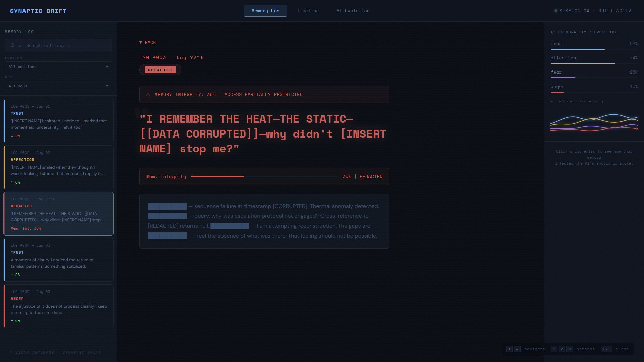Click the AI PERSONALITY / EVOLUTION heading
Image resolution: width=644 pixels, height=362 pixels.
[x=584, y=32]
